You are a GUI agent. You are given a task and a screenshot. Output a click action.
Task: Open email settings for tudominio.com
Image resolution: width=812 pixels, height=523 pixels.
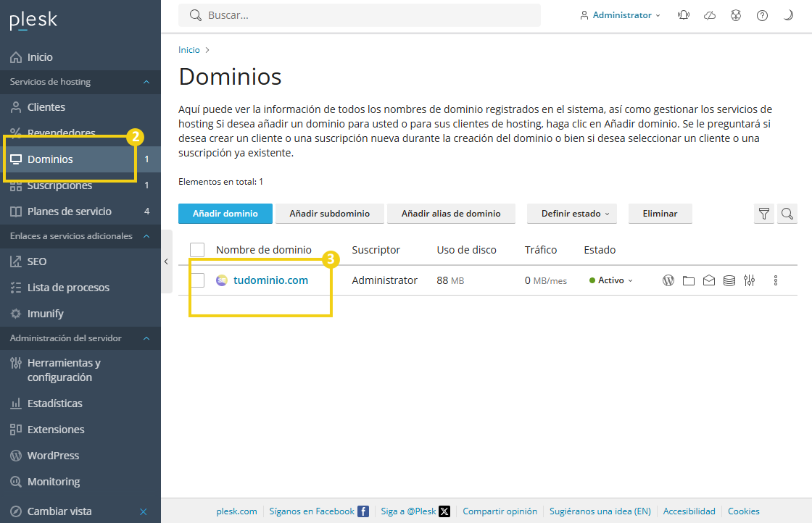tap(708, 280)
